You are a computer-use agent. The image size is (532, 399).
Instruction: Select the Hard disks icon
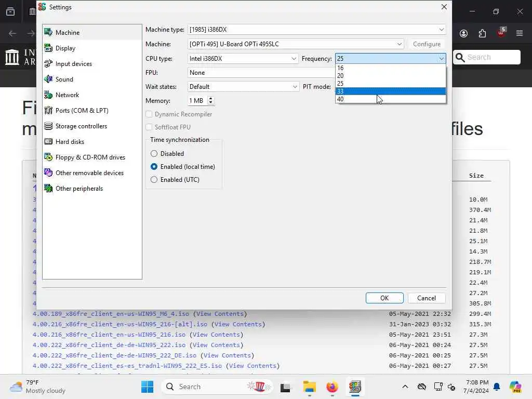(x=48, y=141)
